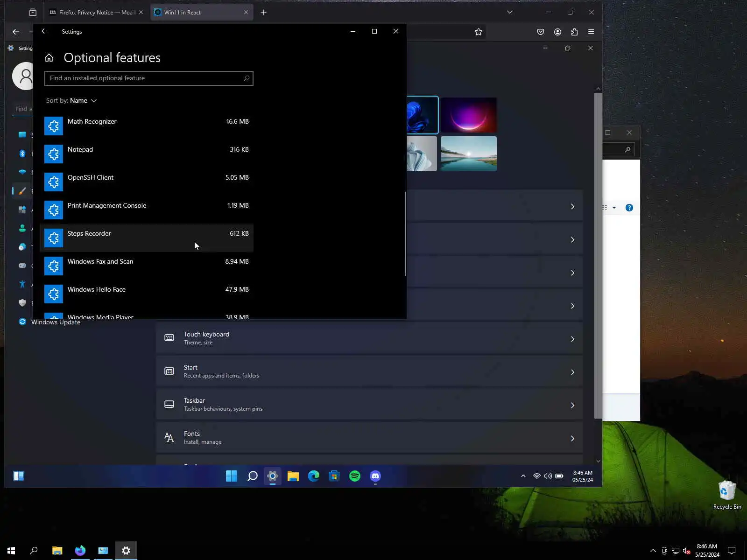Open the Windows clock showing 5/25/2024
This screenshot has height=560, width=747.
point(707,551)
